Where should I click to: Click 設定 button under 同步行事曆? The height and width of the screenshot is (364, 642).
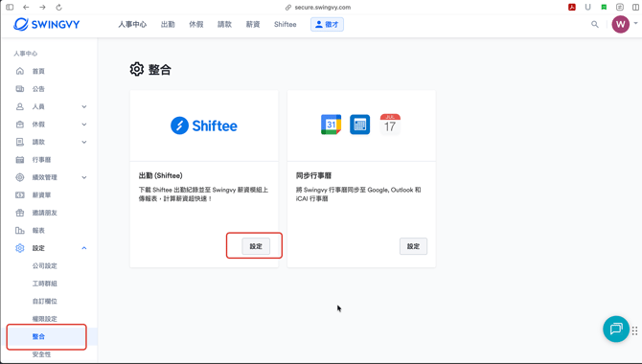click(x=413, y=246)
